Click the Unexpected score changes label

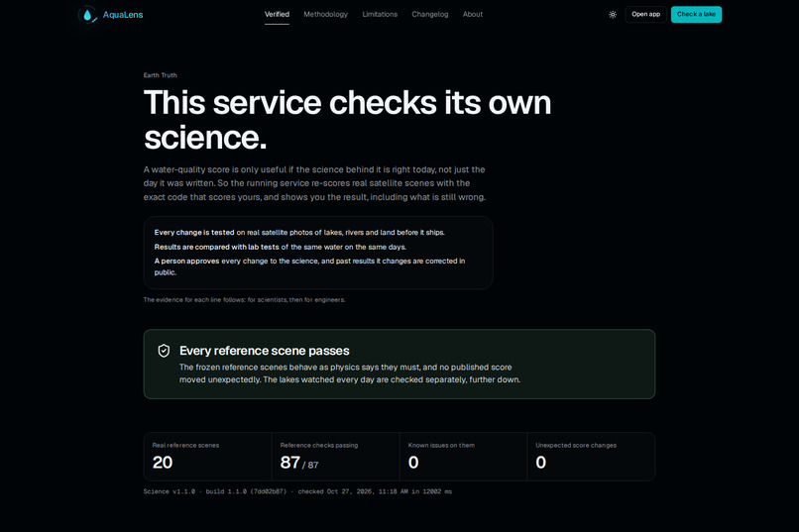click(x=576, y=446)
